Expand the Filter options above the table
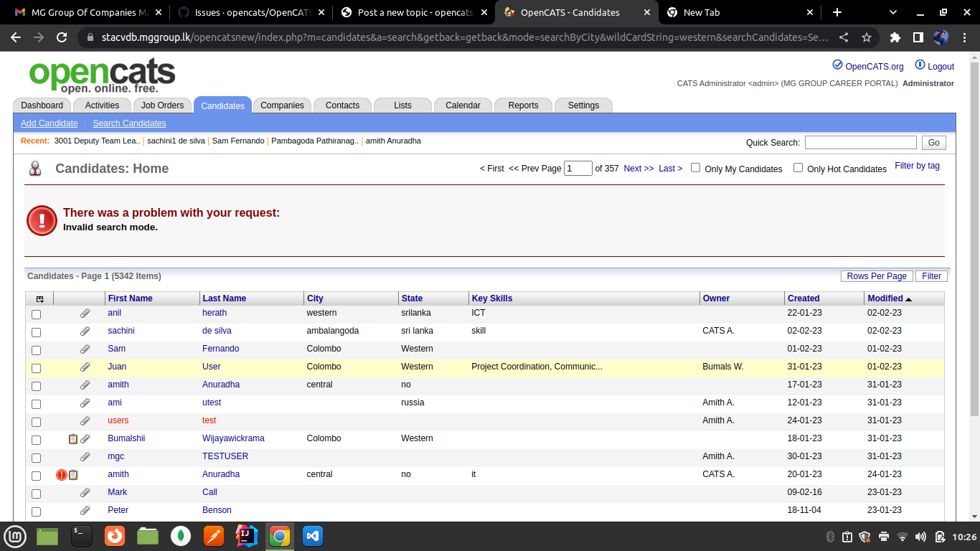This screenshot has height=551, width=980. pos(931,276)
